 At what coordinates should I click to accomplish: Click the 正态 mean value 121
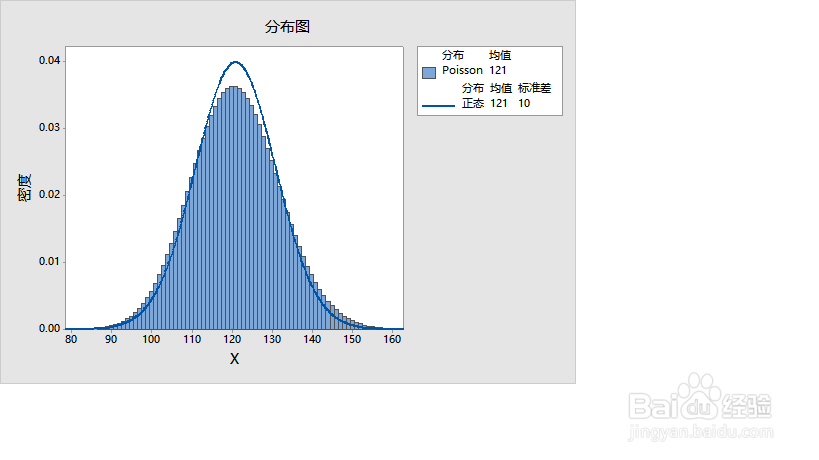[499, 103]
